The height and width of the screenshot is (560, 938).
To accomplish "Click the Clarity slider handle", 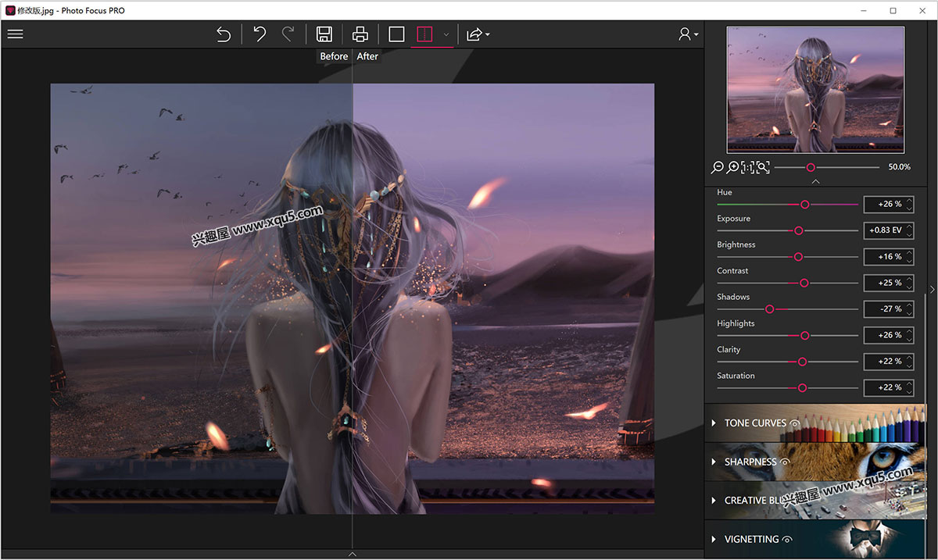I will point(802,362).
